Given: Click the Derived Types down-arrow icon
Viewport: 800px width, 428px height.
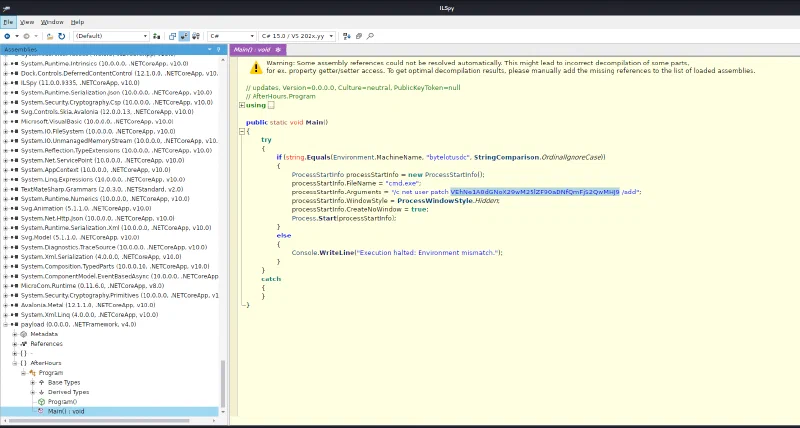Looking at the screenshot, I should [42, 392].
